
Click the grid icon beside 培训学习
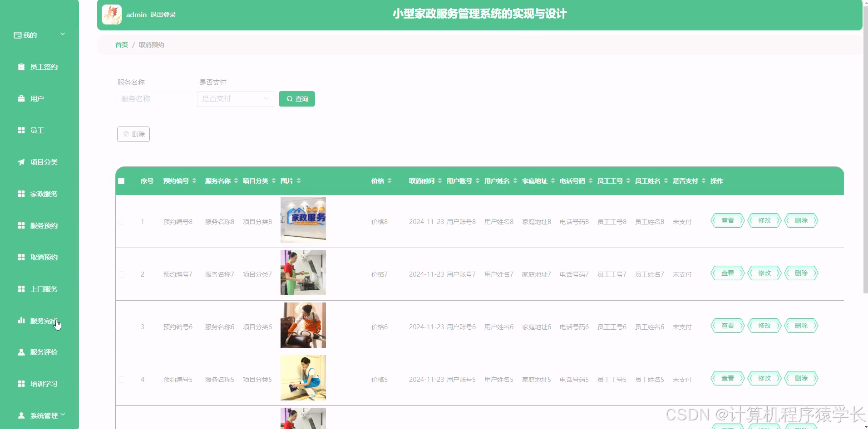[x=21, y=384]
